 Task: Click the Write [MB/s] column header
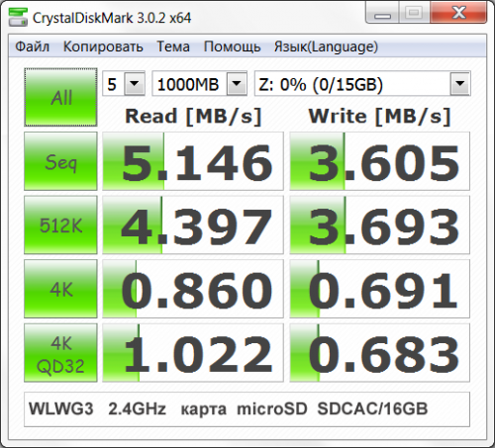pyautogui.click(x=379, y=117)
